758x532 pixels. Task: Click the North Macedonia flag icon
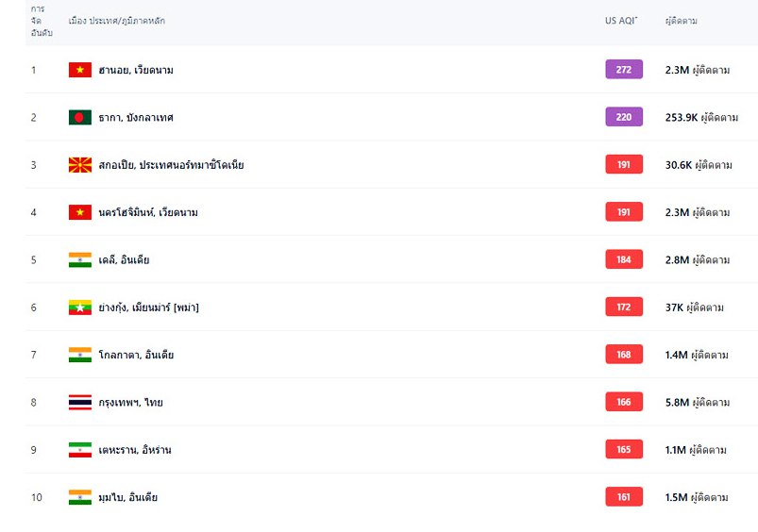pos(80,165)
